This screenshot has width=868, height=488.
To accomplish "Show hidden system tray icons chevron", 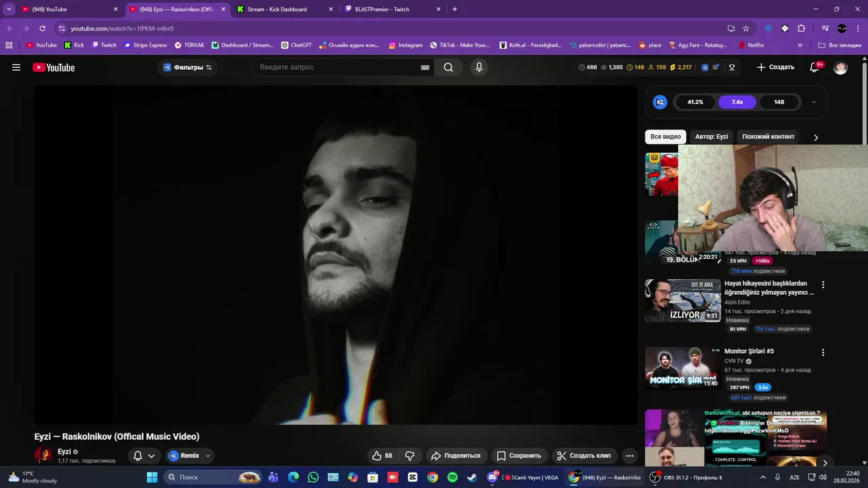I will pos(762,477).
